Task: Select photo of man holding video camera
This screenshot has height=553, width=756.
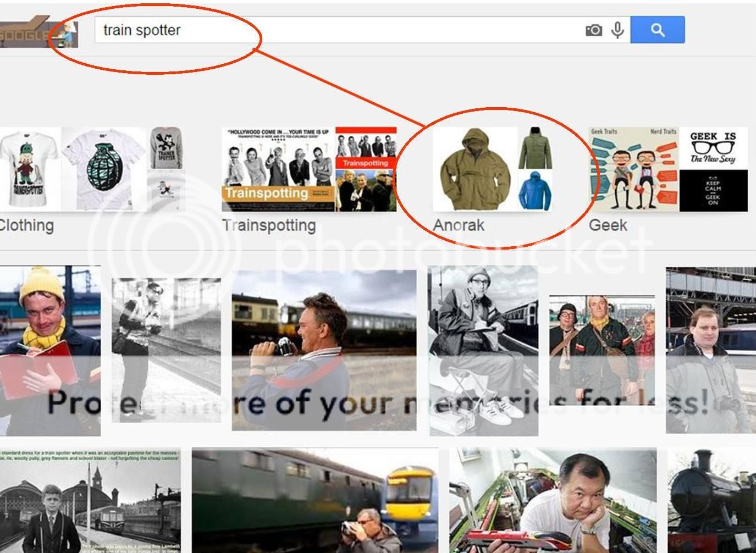Action: 324,351
